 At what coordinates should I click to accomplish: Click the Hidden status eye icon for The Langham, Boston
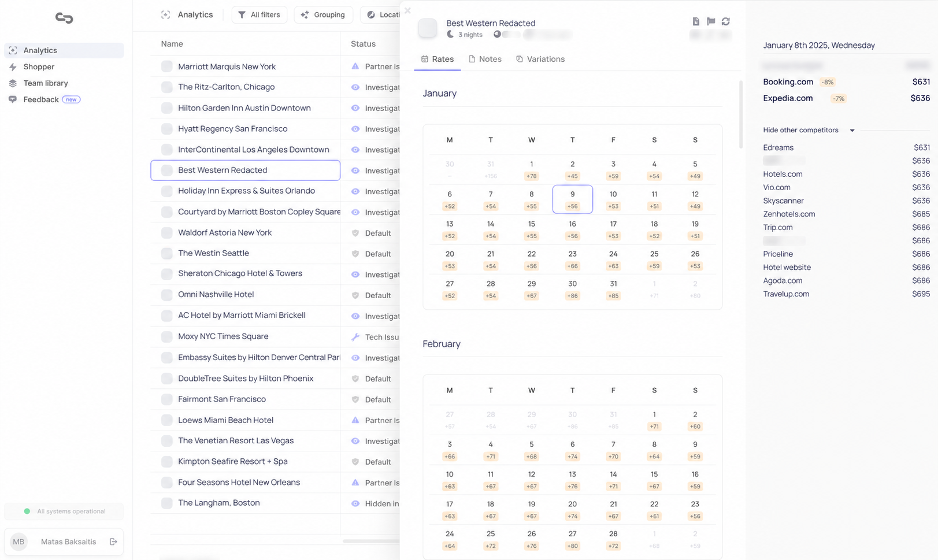pos(355,503)
